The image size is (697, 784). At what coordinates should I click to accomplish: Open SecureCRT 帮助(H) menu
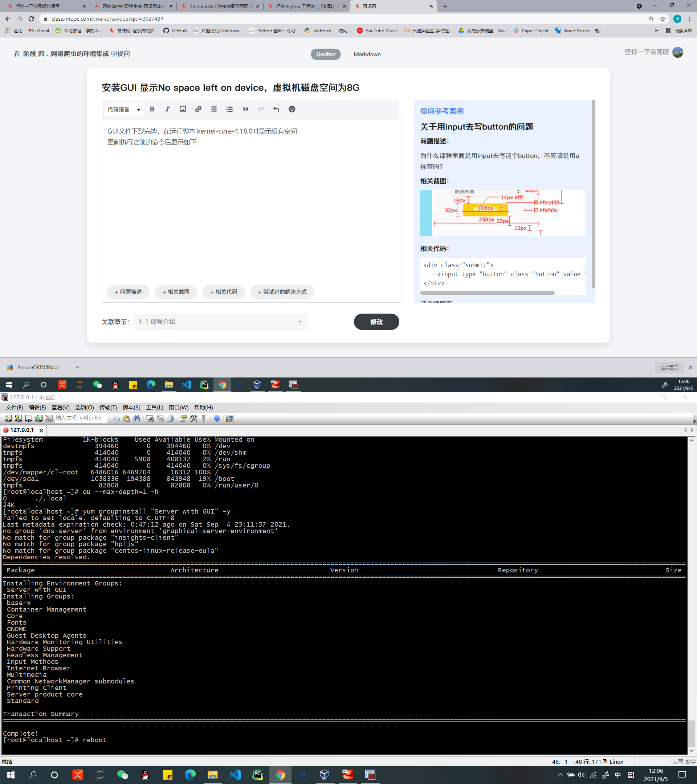point(203,407)
